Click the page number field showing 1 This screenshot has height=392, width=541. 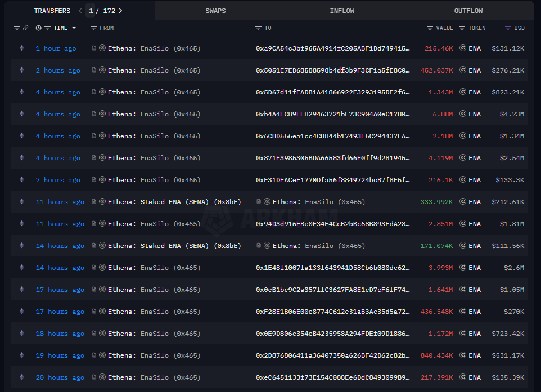pos(91,11)
